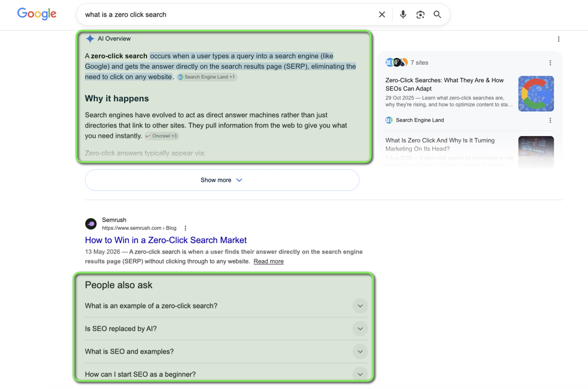Click the Search Engine Land source label
588x389 pixels.
click(x=419, y=120)
